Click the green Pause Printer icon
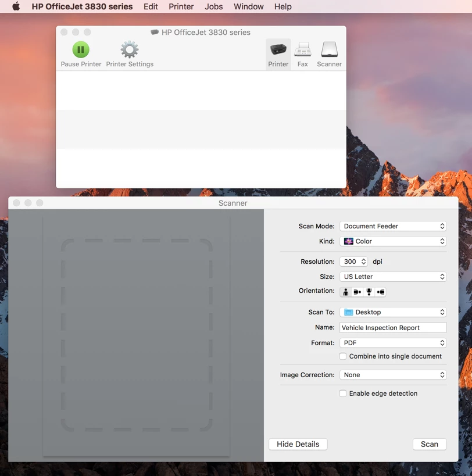The width and height of the screenshot is (472, 476). point(81,49)
